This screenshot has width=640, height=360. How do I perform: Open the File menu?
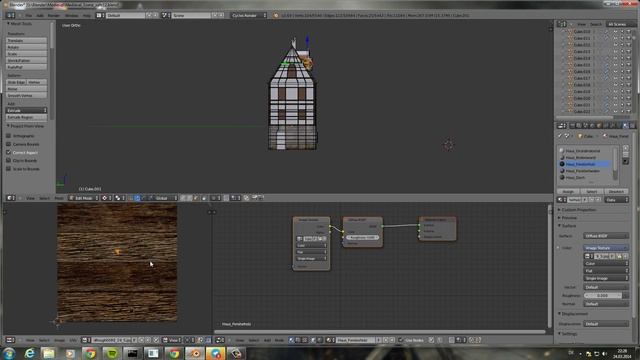[29, 16]
